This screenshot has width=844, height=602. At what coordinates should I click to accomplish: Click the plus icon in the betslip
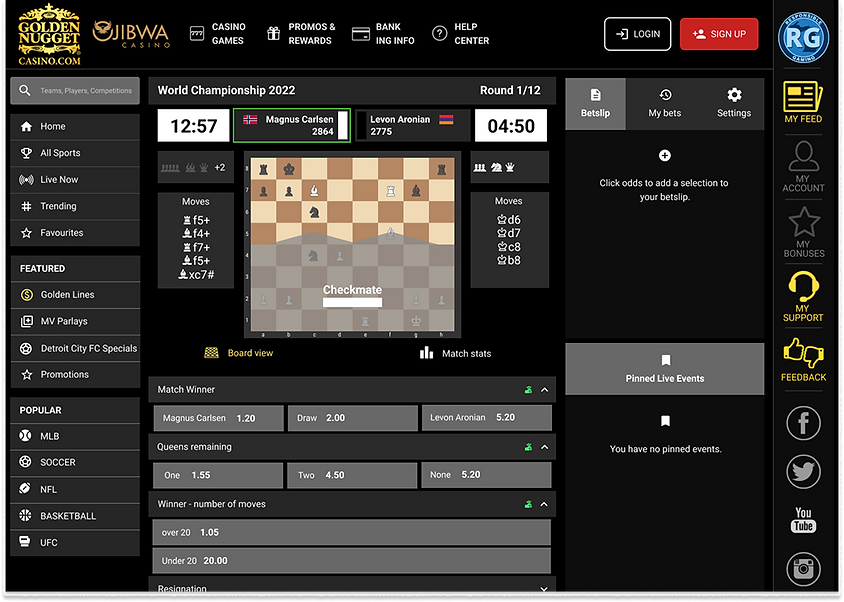(x=665, y=156)
